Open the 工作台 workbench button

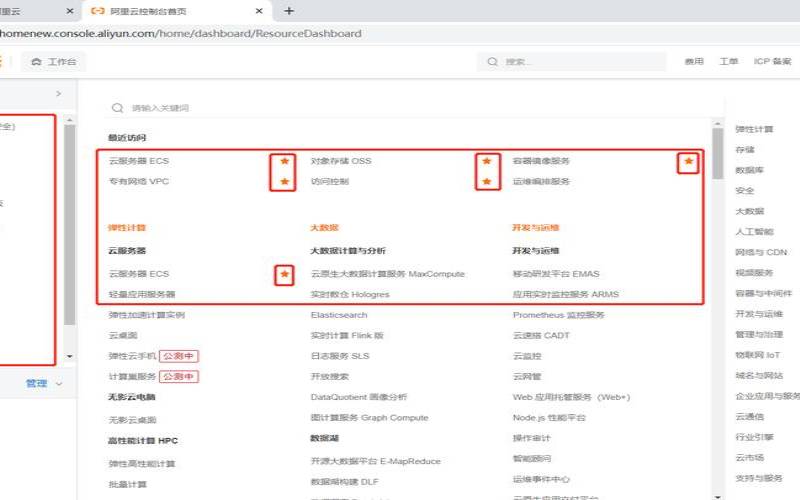pos(54,62)
